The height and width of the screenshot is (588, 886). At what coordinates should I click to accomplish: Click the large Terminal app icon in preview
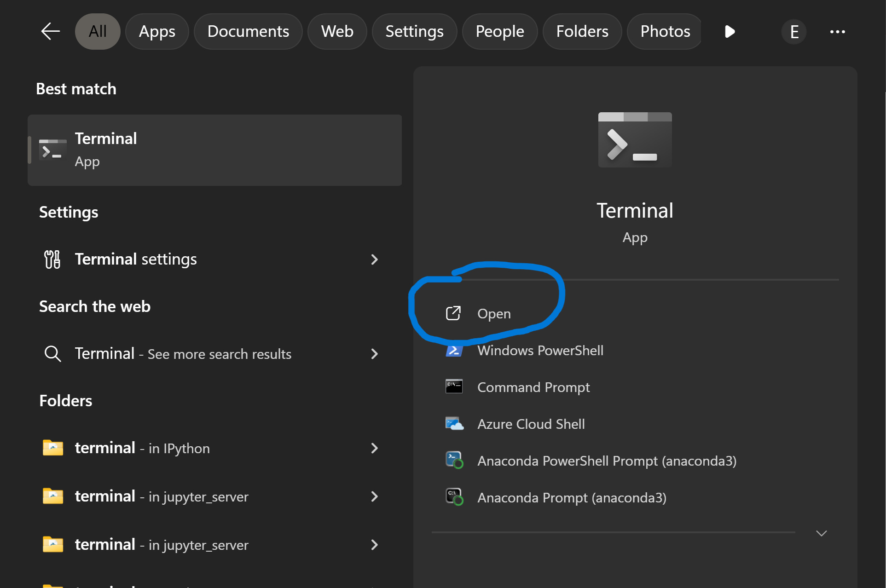(635, 140)
